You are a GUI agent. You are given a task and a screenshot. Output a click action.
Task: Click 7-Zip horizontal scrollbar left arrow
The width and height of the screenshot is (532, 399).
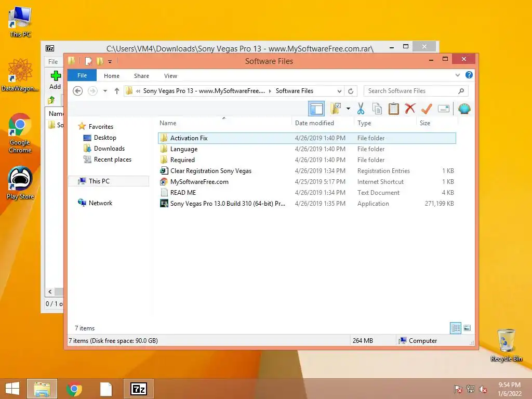pyautogui.click(x=50, y=291)
